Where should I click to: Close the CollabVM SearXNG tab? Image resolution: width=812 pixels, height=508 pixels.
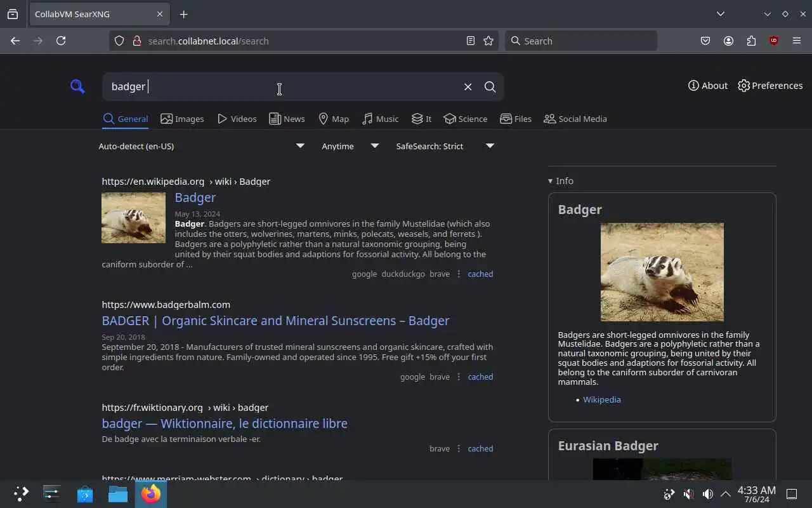coord(160,14)
